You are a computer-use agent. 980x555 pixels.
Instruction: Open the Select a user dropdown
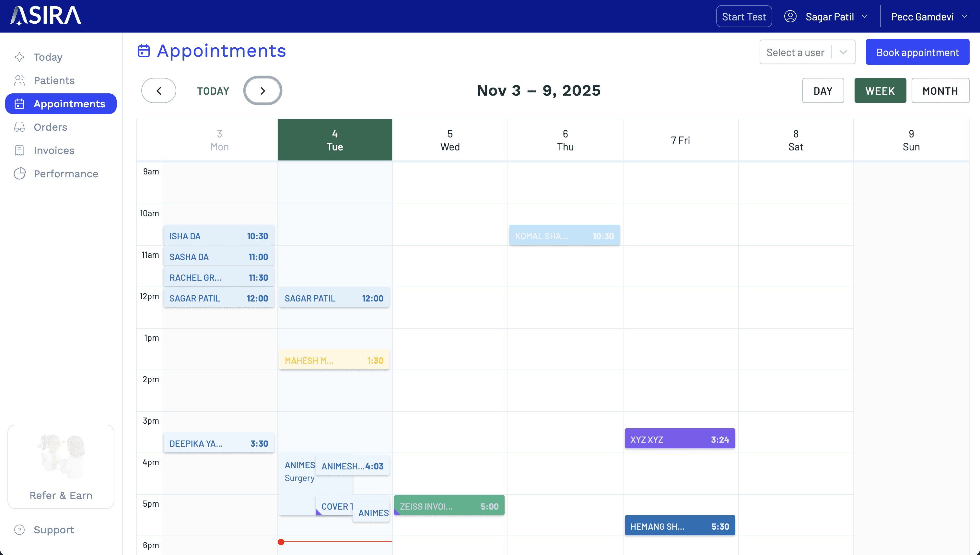(807, 52)
